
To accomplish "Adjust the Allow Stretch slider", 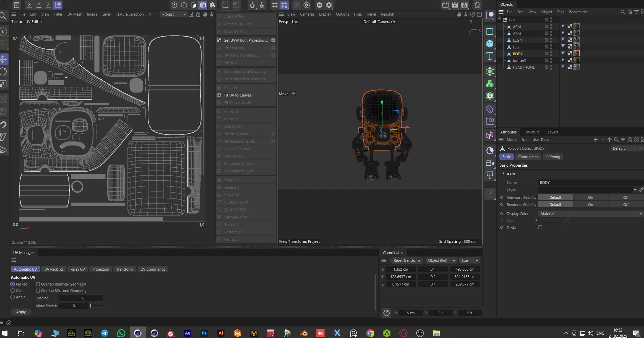I will (90, 306).
